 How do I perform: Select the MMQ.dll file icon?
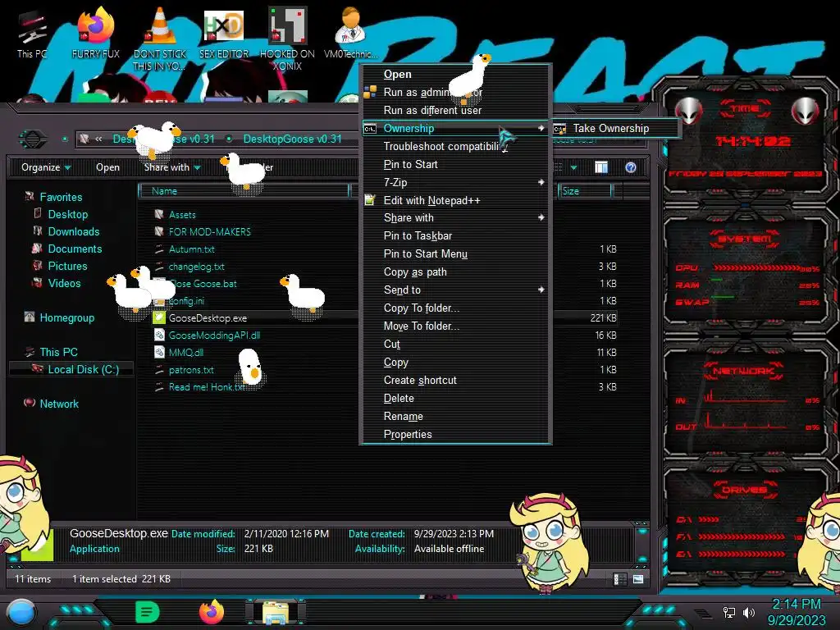point(159,352)
